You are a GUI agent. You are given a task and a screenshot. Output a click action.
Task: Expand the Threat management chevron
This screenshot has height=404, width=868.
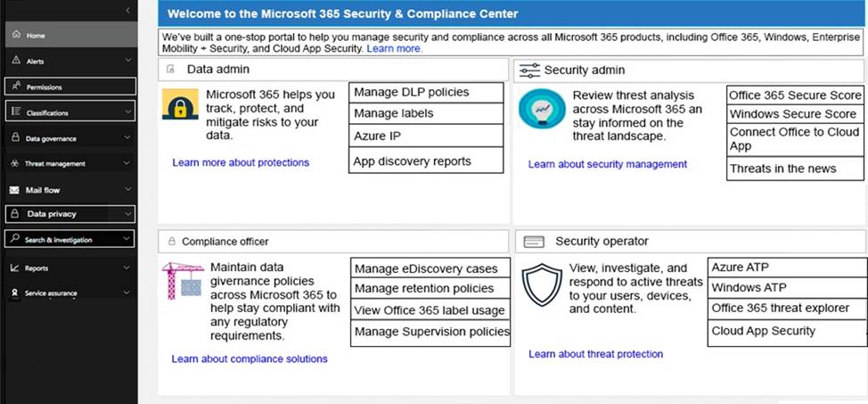(127, 163)
